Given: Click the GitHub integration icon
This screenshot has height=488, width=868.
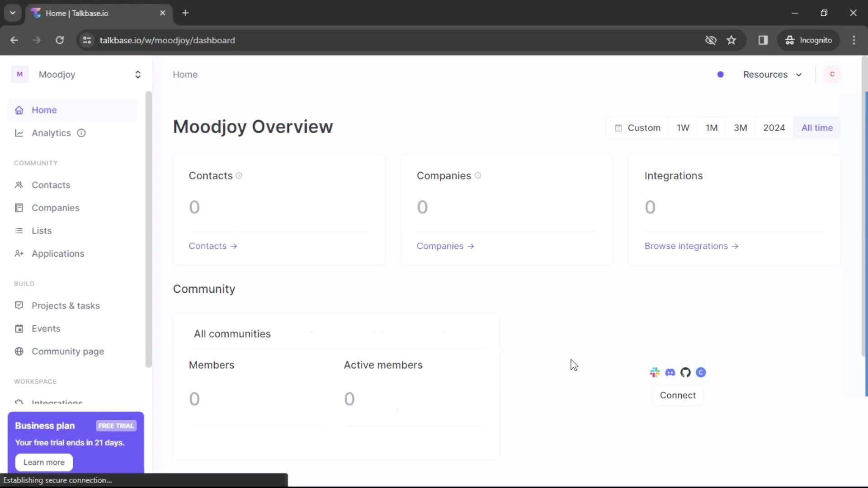Looking at the screenshot, I should [685, 372].
